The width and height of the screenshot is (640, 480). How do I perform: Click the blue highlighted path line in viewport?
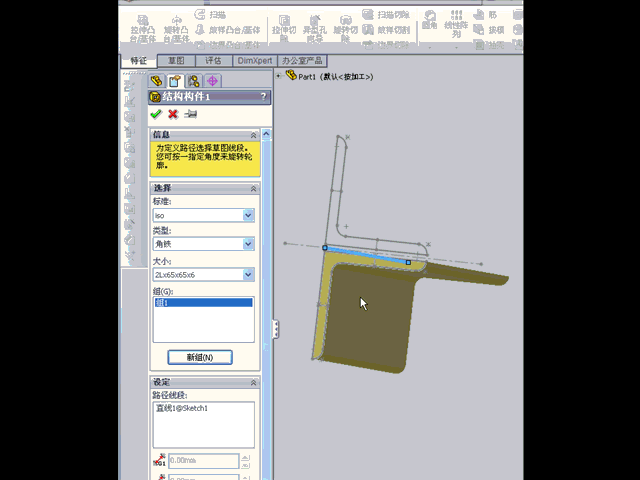tap(367, 255)
